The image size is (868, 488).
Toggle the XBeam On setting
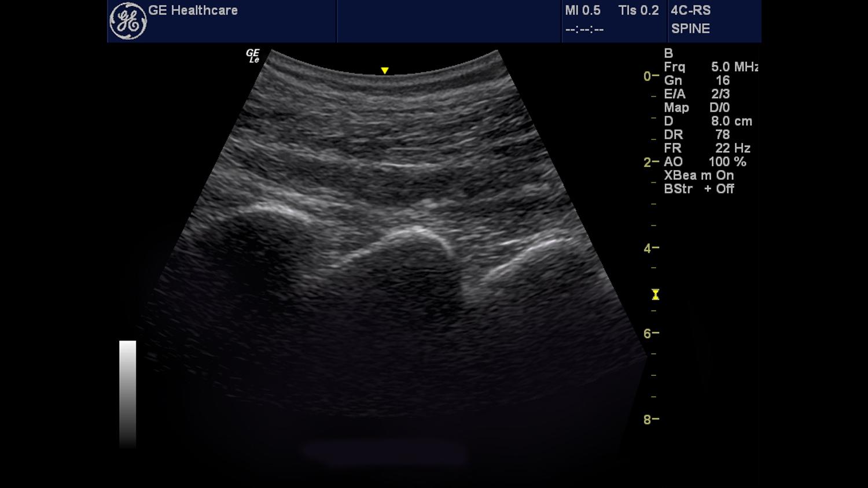(698, 175)
